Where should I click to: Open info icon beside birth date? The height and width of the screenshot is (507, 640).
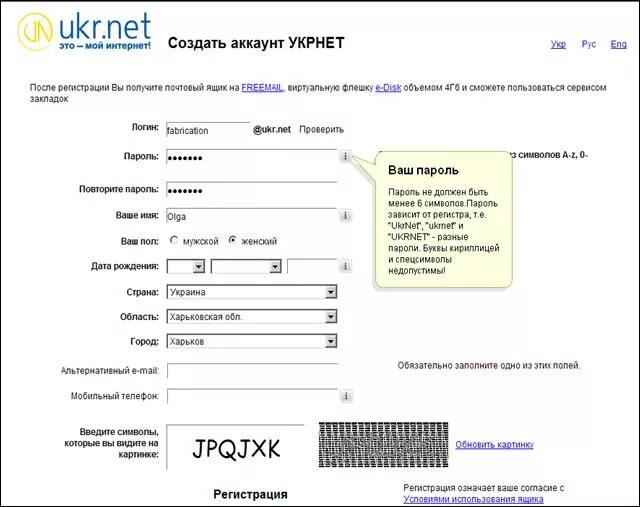click(345, 266)
